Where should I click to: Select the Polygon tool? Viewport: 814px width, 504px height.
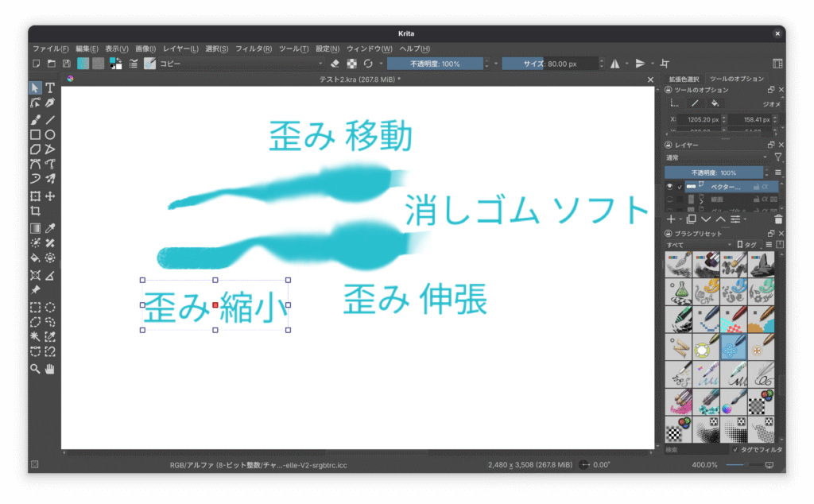pos(35,149)
